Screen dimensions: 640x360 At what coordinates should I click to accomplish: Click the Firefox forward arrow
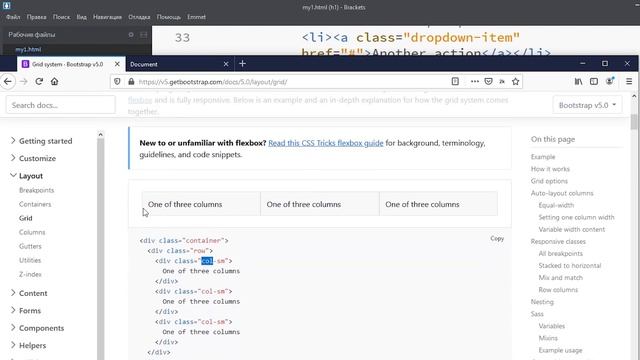pyautogui.click(x=24, y=82)
